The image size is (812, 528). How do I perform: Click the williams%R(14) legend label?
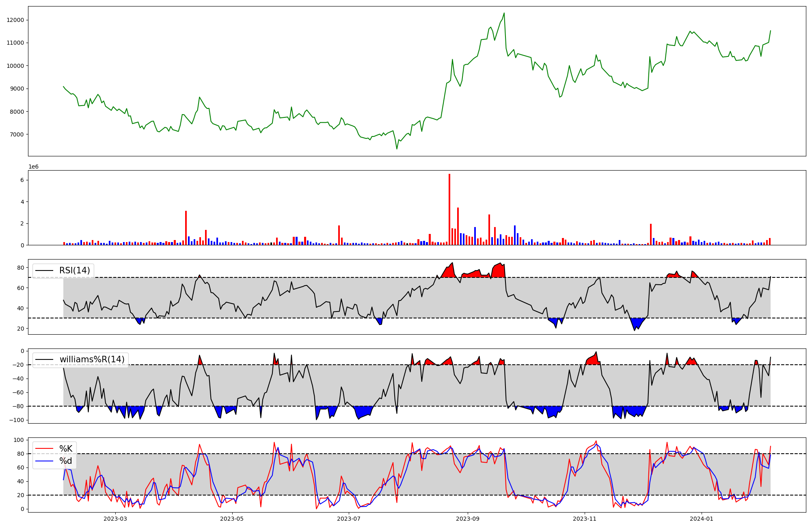[x=92, y=359]
